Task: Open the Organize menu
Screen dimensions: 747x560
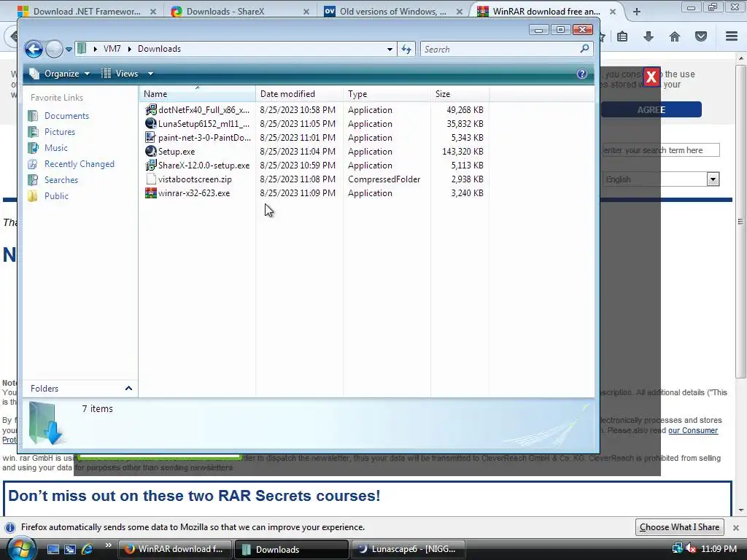Action: pyautogui.click(x=60, y=74)
